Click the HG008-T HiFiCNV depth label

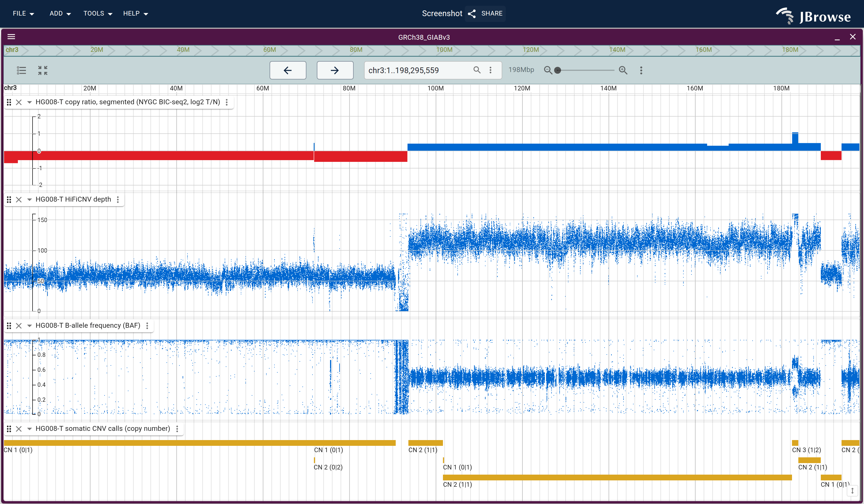(73, 200)
